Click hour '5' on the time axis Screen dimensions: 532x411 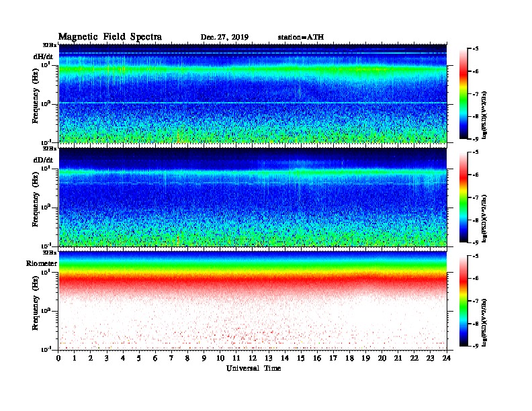tap(139, 358)
